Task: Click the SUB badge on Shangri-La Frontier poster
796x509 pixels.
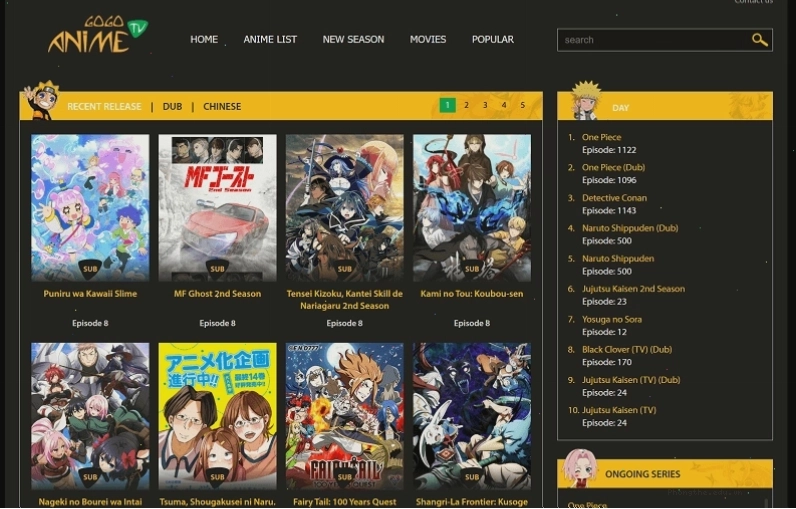Action: point(472,477)
